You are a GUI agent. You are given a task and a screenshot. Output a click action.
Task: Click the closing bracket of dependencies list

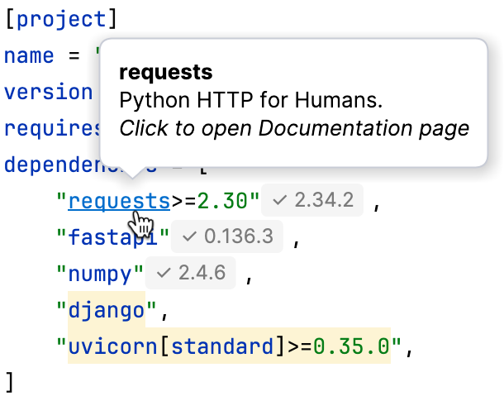[10, 382]
